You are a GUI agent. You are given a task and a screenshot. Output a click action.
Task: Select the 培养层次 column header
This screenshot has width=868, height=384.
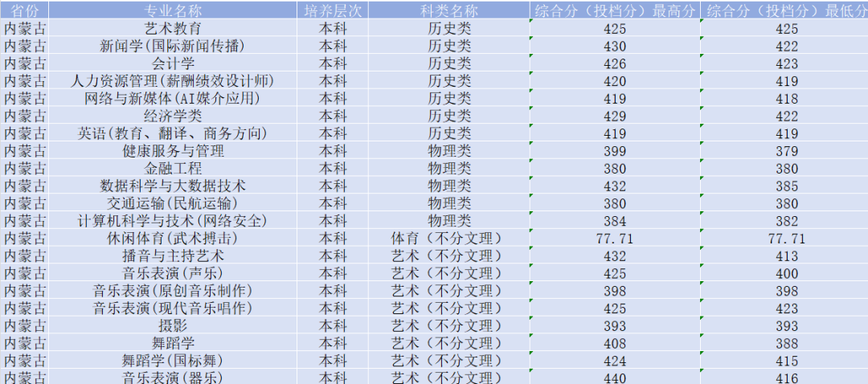(333, 10)
